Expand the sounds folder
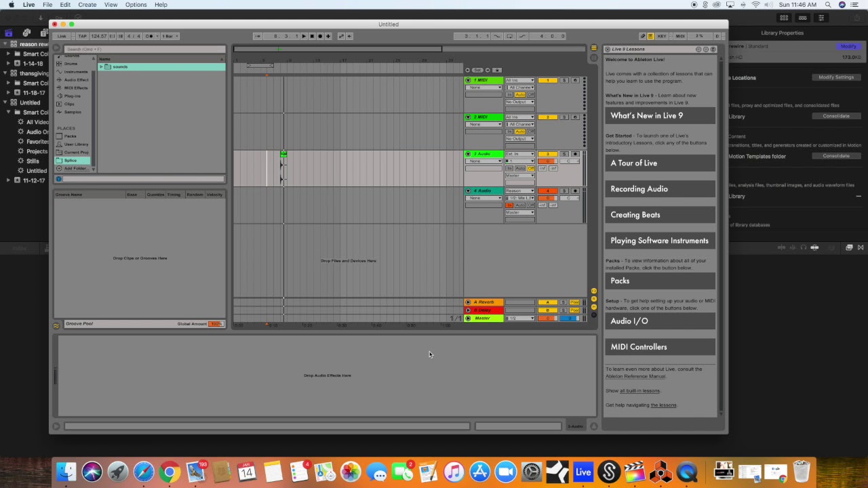The width and height of the screenshot is (868, 488). (101, 67)
